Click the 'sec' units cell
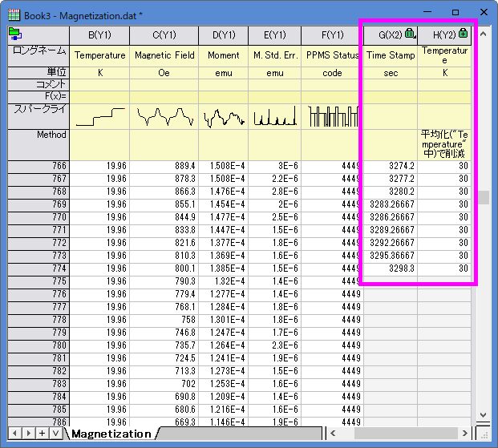The width and height of the screenshot is (498, 448). [x=391, y=73]
